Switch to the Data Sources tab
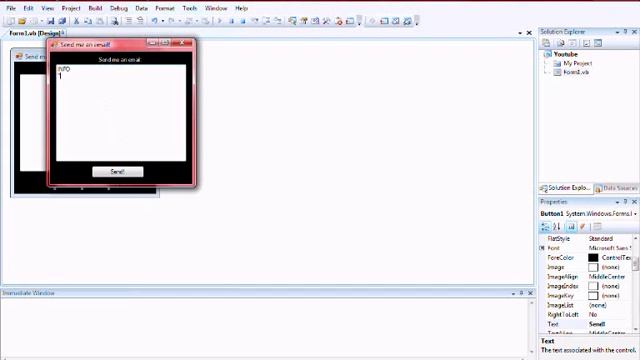 point(616,188)
